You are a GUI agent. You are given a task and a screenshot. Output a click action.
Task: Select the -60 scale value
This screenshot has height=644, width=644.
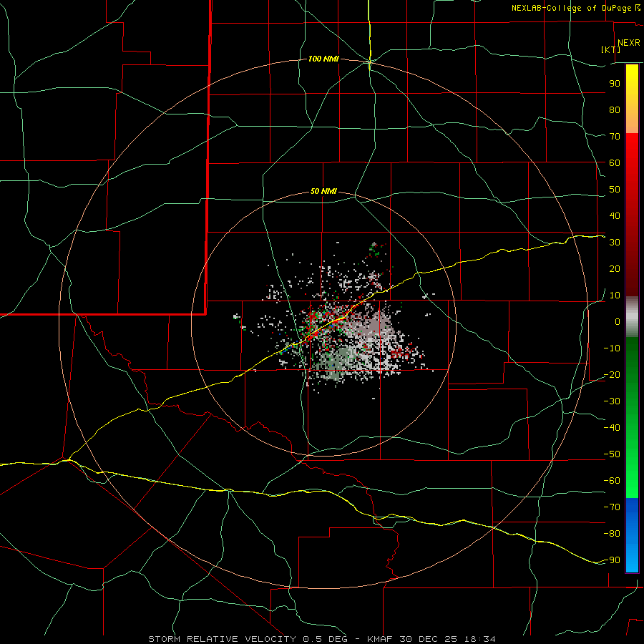click(612, 481)
